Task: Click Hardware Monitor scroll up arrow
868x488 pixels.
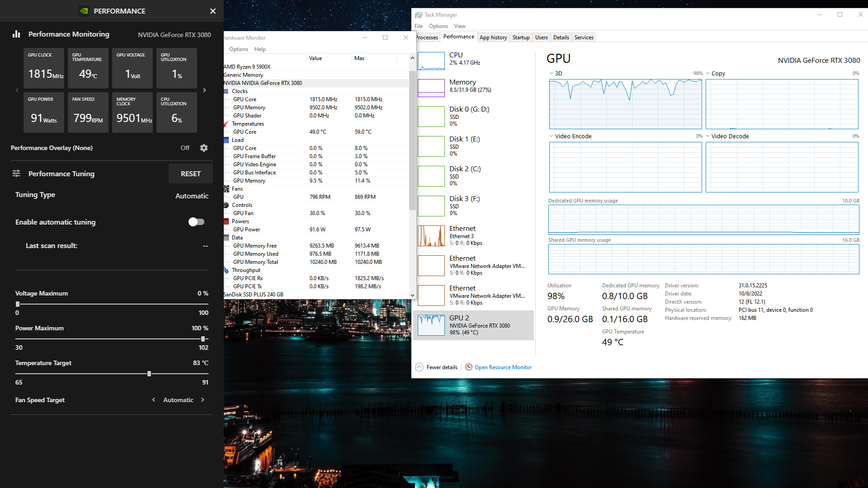Action: (x=412, y=58)
